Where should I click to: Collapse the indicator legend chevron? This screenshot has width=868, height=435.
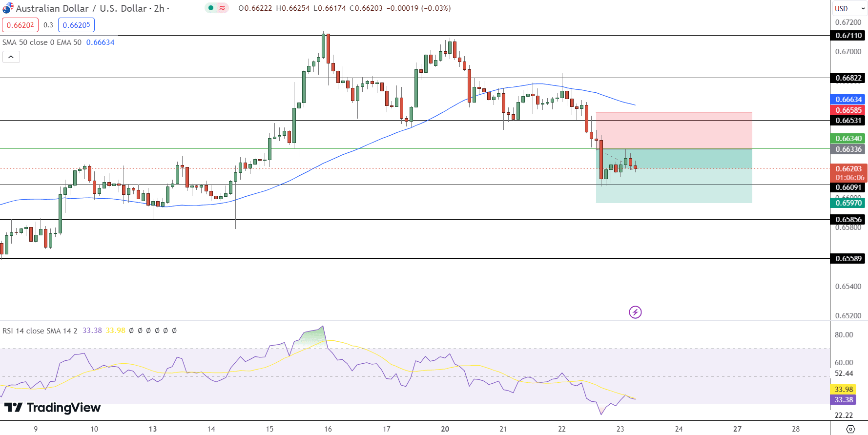[x=11, y=57]
